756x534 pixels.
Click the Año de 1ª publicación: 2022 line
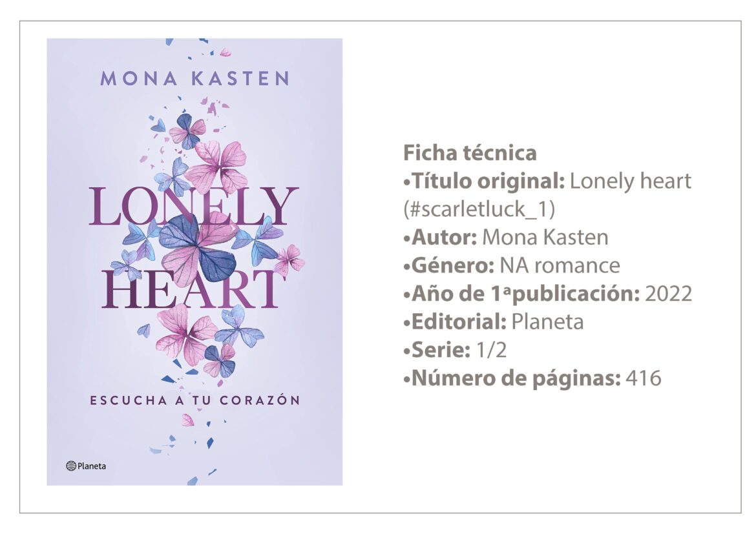[547, 294]
